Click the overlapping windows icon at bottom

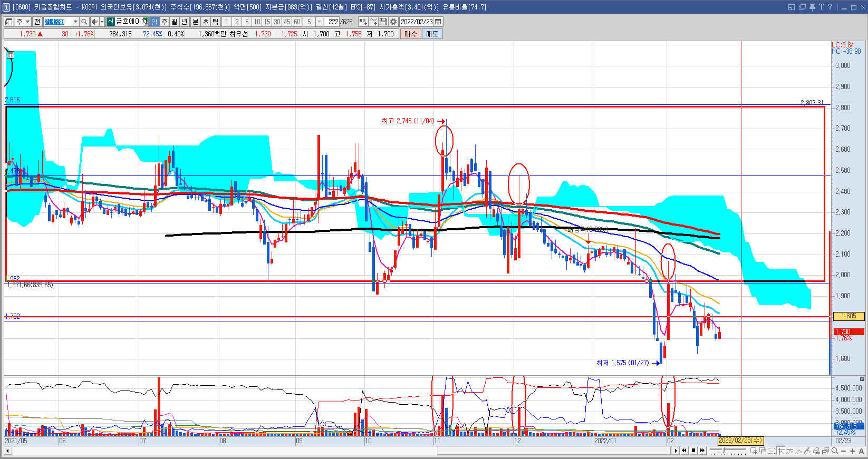[763, 451]
